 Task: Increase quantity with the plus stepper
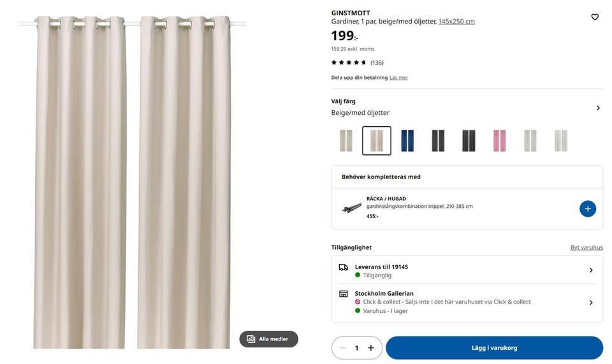[370, 348]
